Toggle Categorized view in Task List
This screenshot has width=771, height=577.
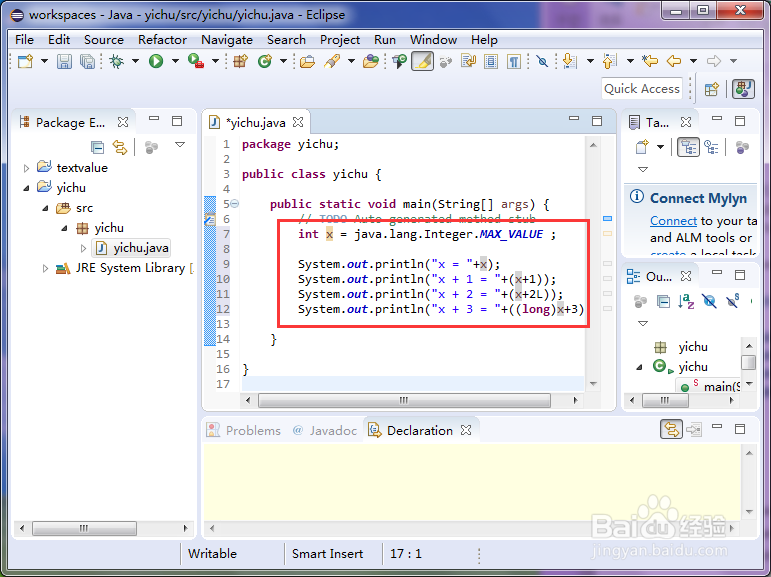click(x=688, y=147)
